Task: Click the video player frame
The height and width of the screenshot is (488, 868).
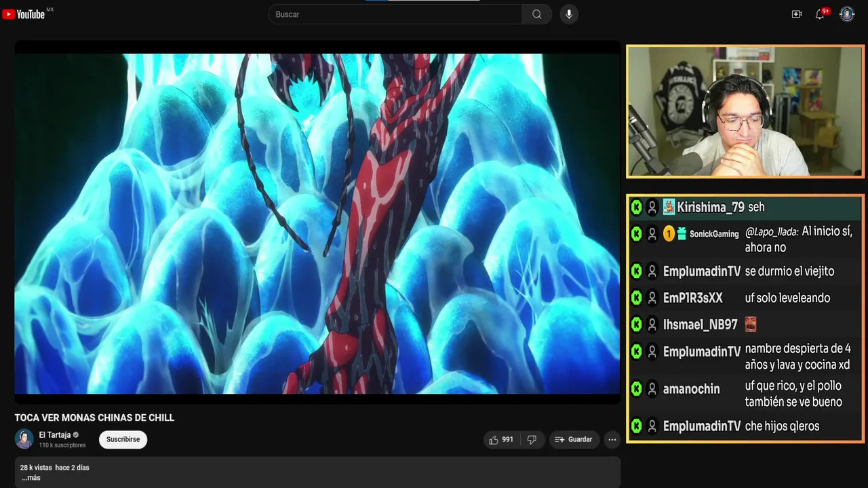Action: (x=317, y=222)
